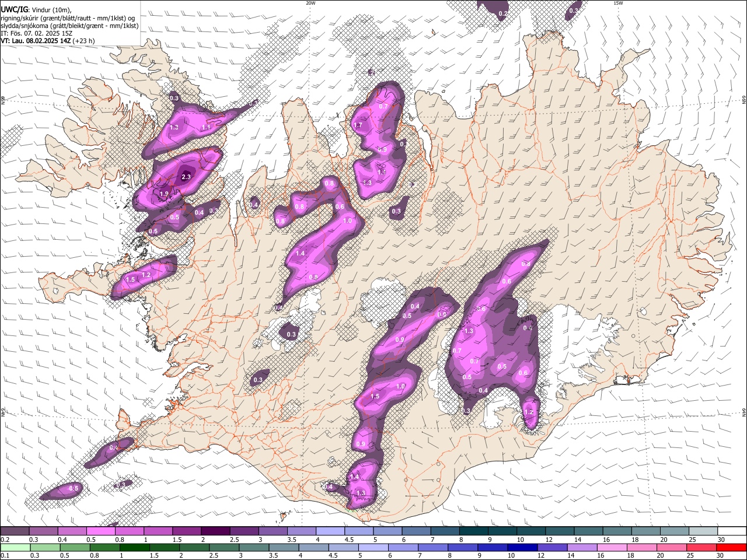Select upper legend swatch between 0.4 and 0.5

(x=72, y=531)
